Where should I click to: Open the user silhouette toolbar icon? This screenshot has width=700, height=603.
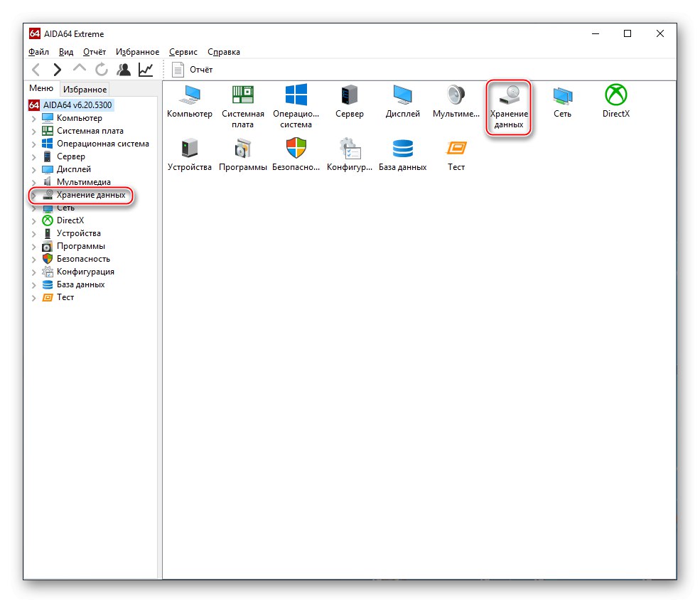point(124,70)
